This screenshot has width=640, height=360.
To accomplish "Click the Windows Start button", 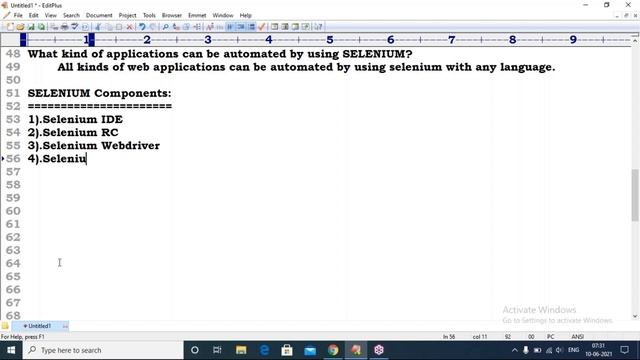I will click(11, 350).
